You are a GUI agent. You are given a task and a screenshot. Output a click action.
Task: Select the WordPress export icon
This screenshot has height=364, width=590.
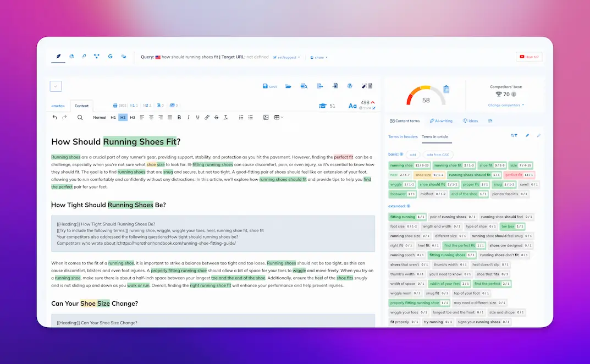click(349, 86)
